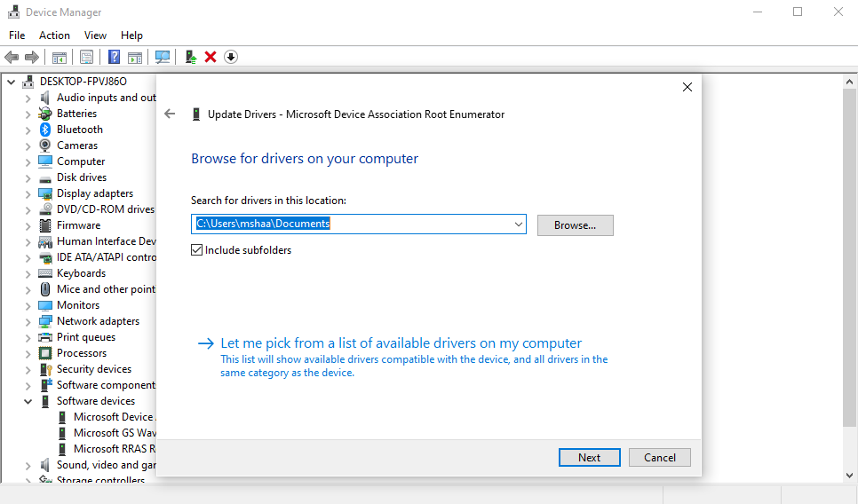The height and width of the screenshot is (504, 858).
Task: Uncheck the Include subfolders checkbox
Action: click(197, 250)
